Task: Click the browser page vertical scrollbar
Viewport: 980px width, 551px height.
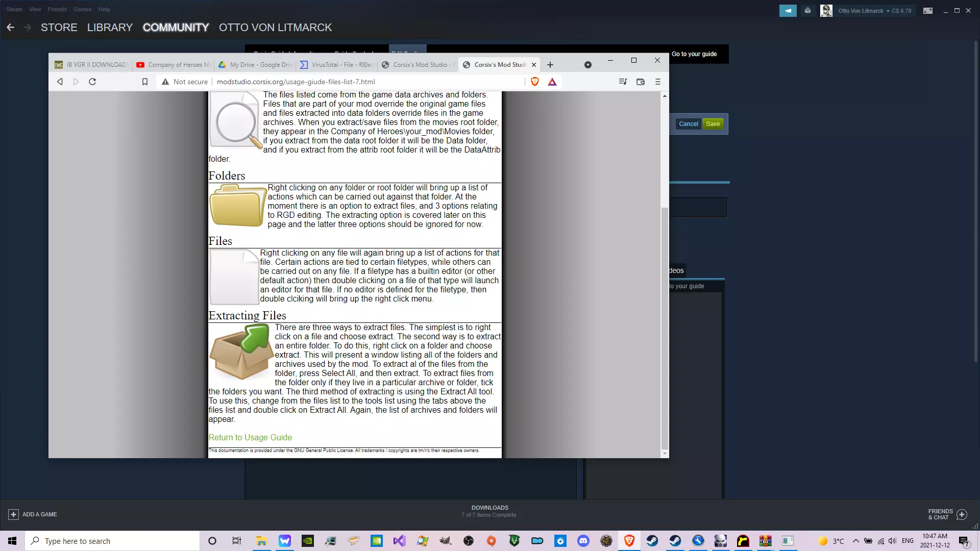Action: [x=665, y=327]
